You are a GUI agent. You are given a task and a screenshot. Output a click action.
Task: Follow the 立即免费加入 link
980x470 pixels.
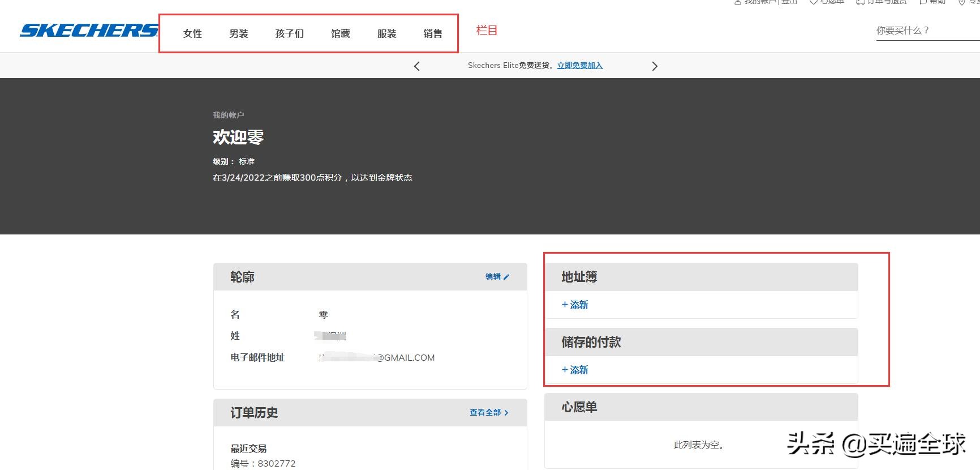tap(580, 66)
